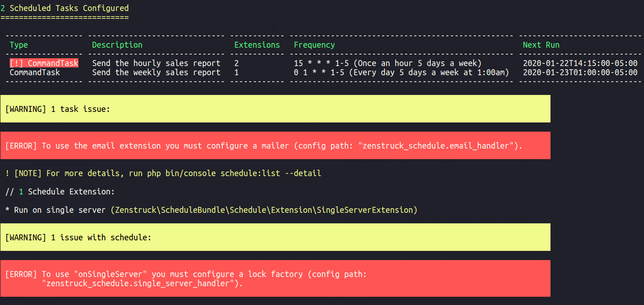Click the Frequency column header
This screenshot has height=305, width=644.
coord(314,45)
